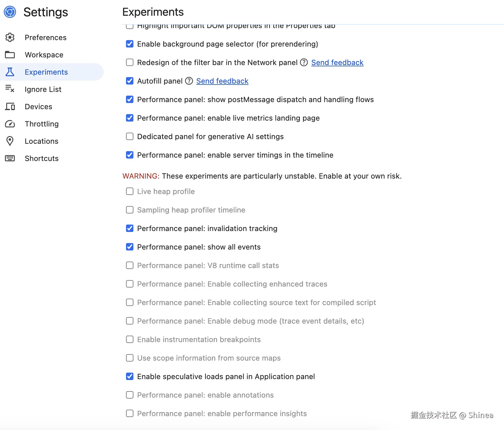Image resolution: width=504 pixels, height=430 pixels.
Task: Switch to the Shortcuts settings tab
Action: point(42,158)
